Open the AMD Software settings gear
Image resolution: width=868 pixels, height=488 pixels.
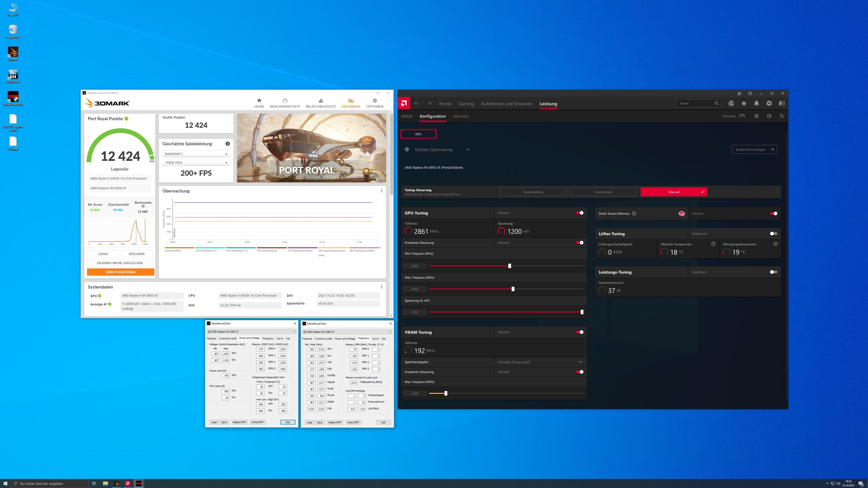769,103
